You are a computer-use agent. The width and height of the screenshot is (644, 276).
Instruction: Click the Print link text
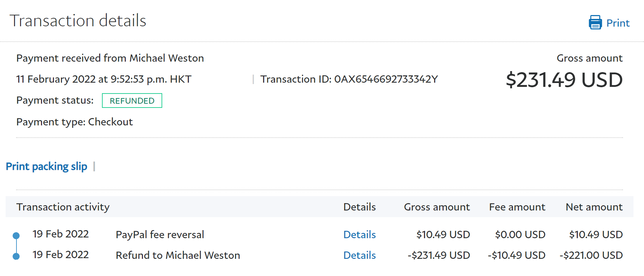coord(618,23)
